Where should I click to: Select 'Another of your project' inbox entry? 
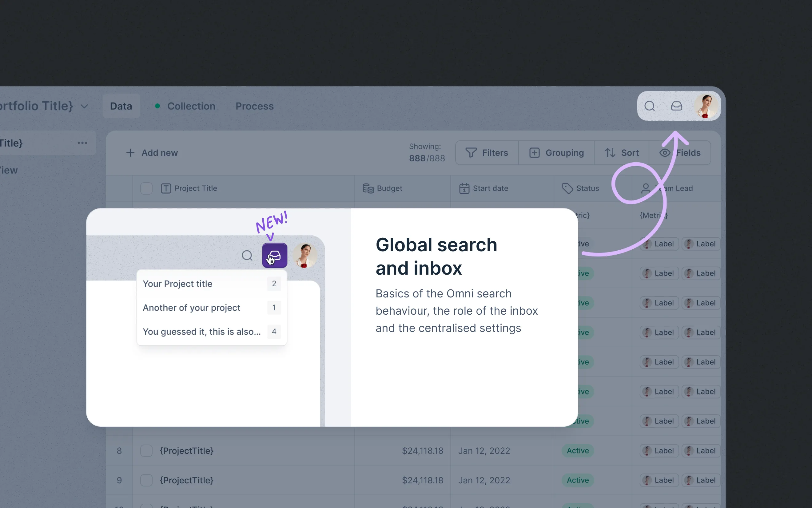212,308
